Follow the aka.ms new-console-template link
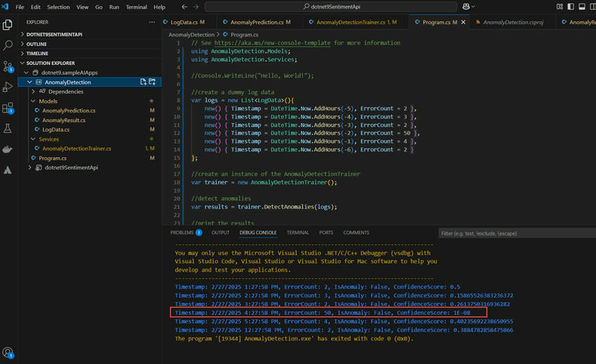The image size is (596, 364). (x=273, y=43)
